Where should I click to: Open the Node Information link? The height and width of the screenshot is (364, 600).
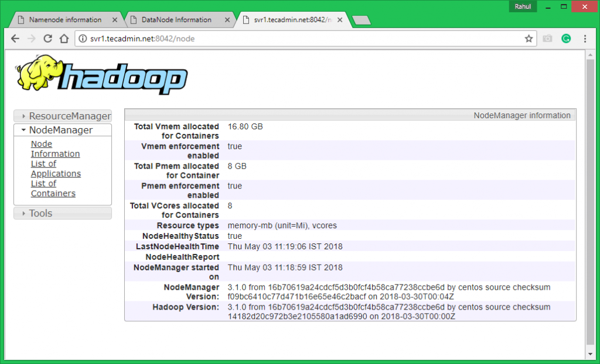[x=55, y=149]
